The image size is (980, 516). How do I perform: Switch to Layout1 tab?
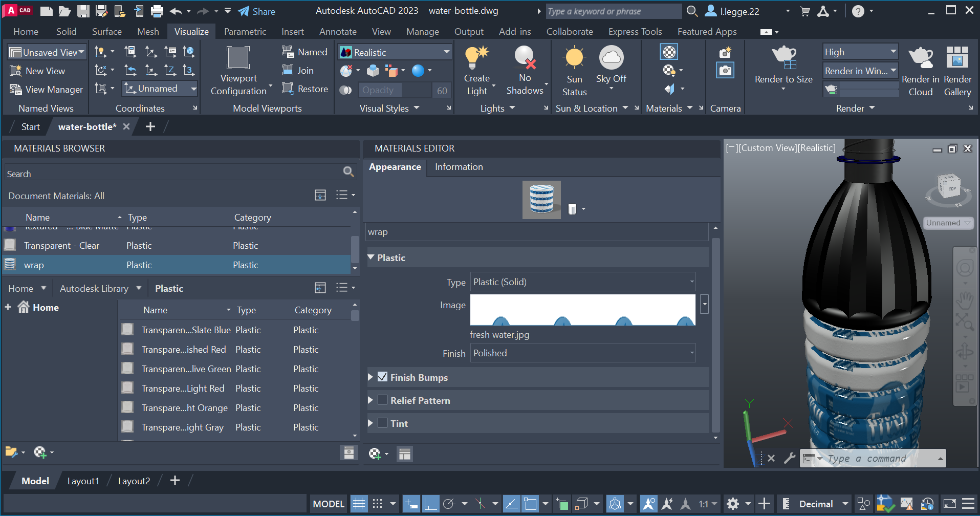[x=83, y=481]
